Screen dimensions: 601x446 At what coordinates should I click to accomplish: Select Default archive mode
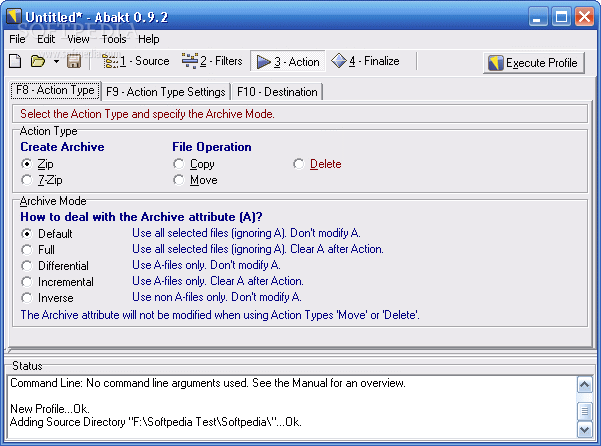tap(26, 234)
